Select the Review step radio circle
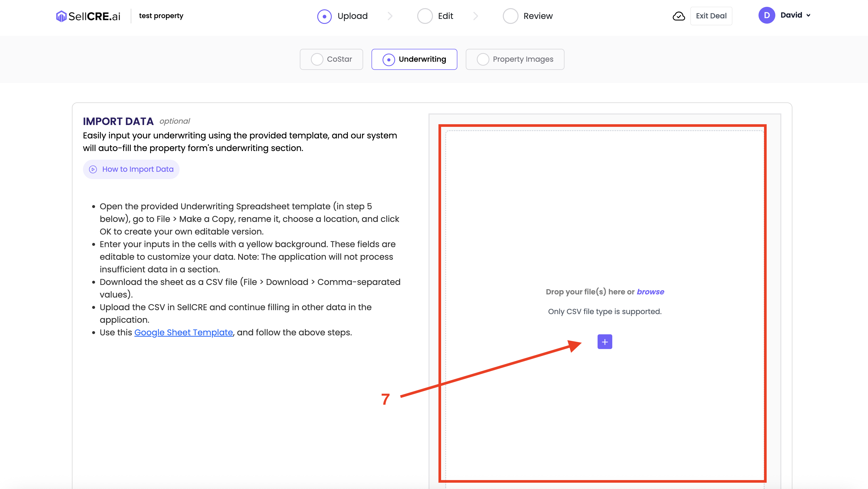 point(510,16)
